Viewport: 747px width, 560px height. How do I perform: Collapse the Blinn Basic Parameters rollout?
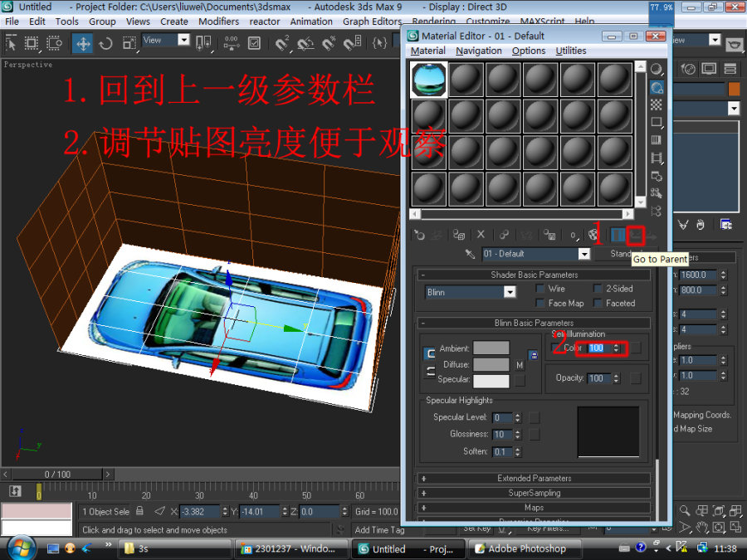click(534, 323)
